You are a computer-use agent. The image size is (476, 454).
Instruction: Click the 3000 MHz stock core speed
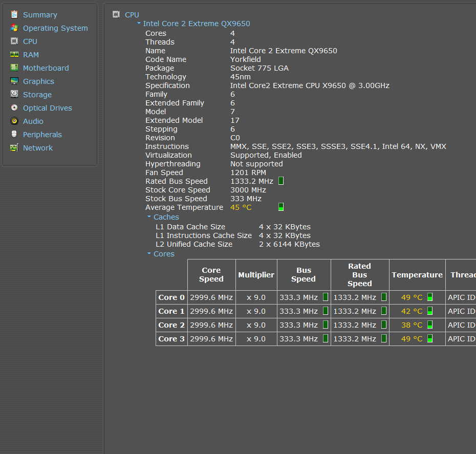tap(248, 190)
